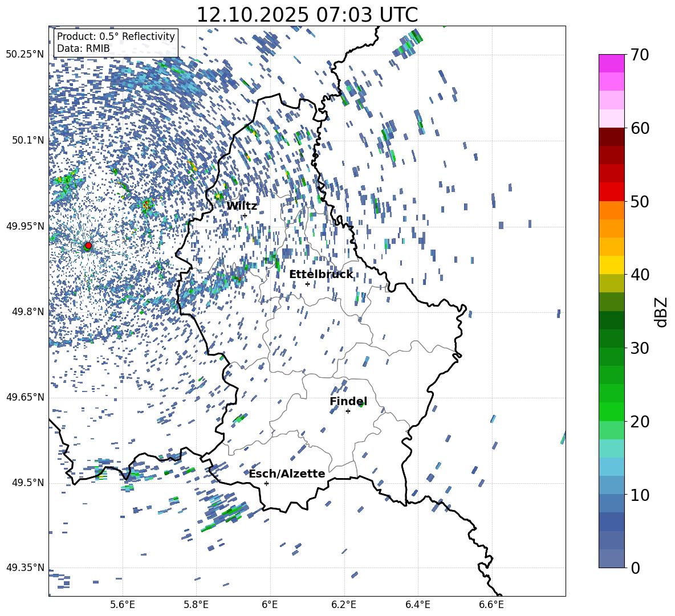Click the 6.2°E longitude label
The height and width of the screenshot is (616, 675).
344,605
